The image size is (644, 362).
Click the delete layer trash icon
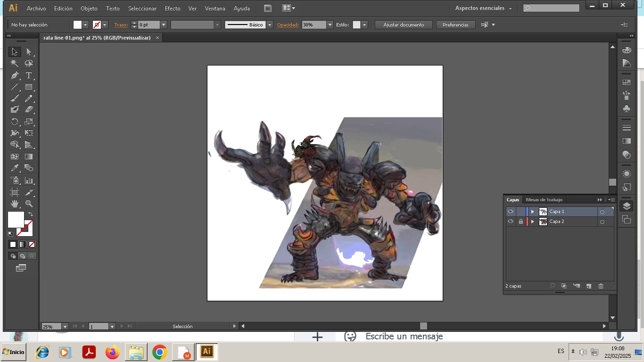(601, 286)
